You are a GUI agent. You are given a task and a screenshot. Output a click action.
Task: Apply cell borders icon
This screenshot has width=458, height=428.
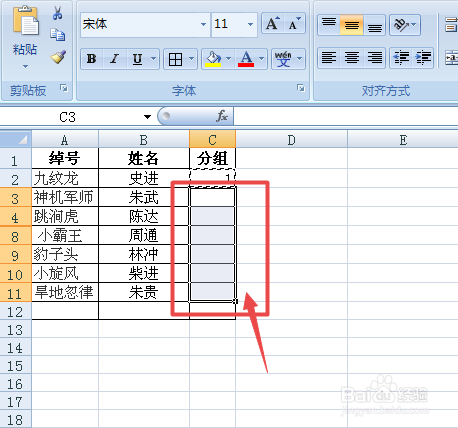click(175, 59)
